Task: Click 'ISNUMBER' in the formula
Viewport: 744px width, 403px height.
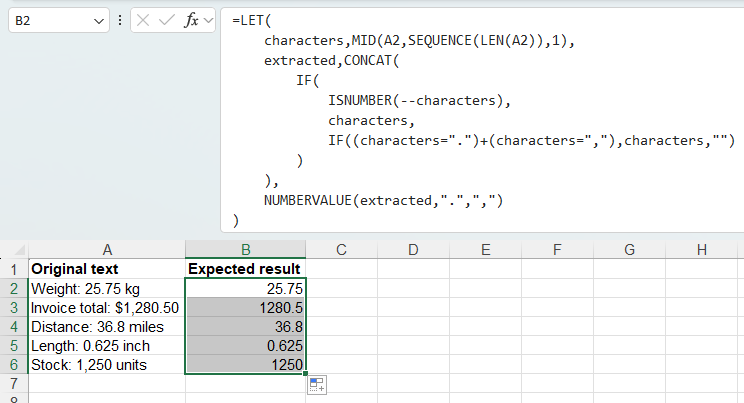Action: click(x=360, y=100)
